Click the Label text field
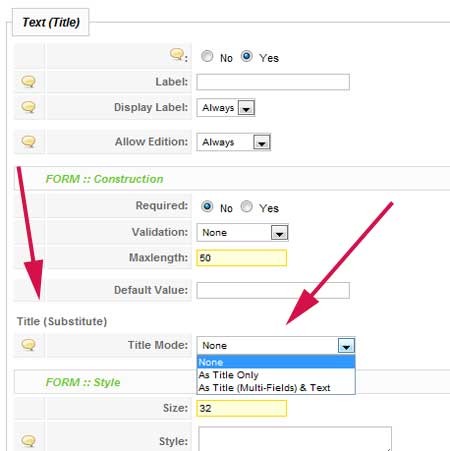Screen dimensions: 450x451 tap(273, 82)
